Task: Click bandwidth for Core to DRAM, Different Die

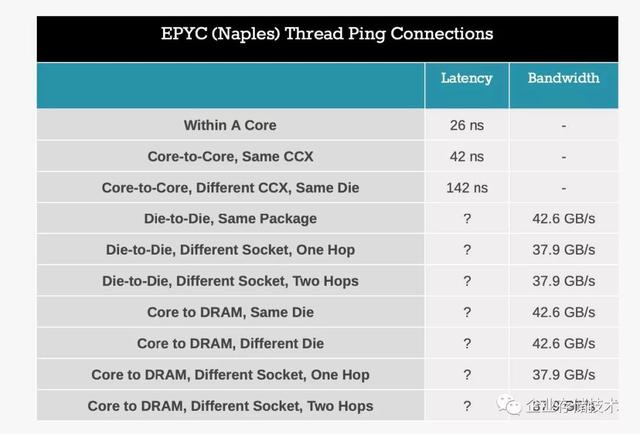Action: click(564, 343)
